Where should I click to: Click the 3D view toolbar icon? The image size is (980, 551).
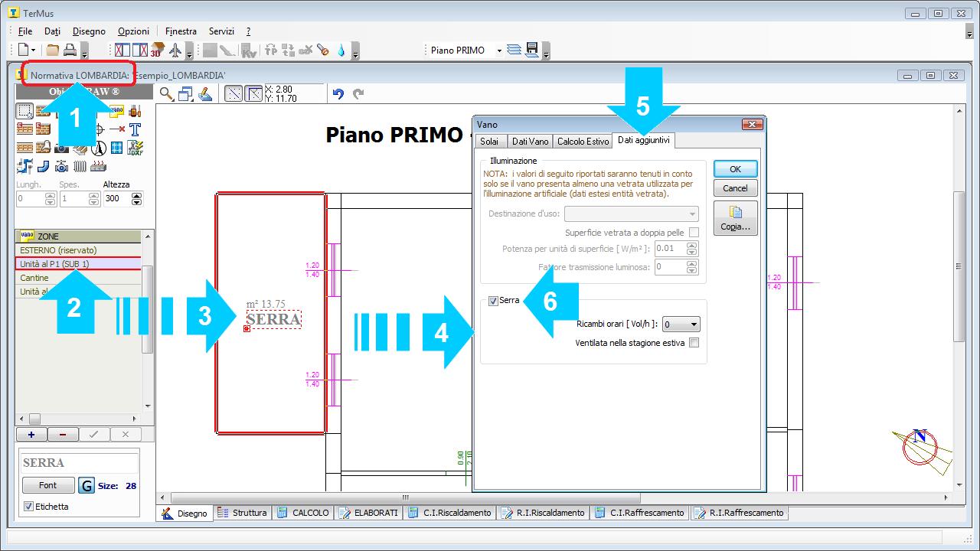point(157,51)
